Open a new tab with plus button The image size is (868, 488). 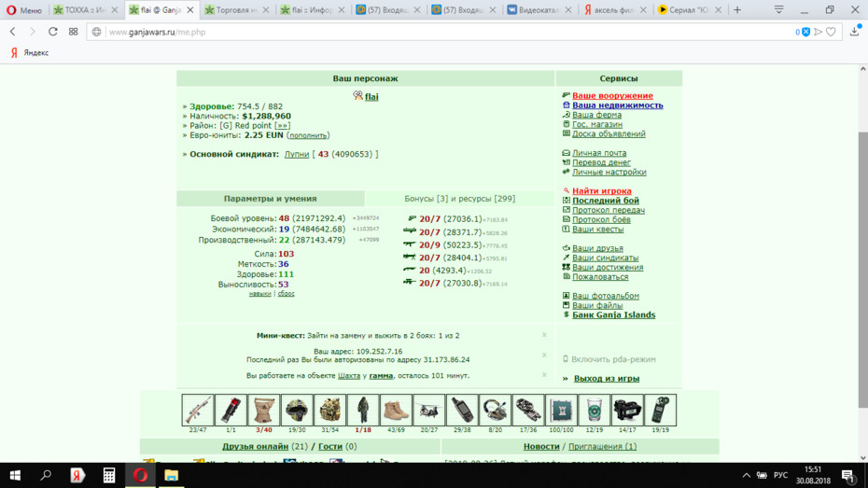click(737, 10)
